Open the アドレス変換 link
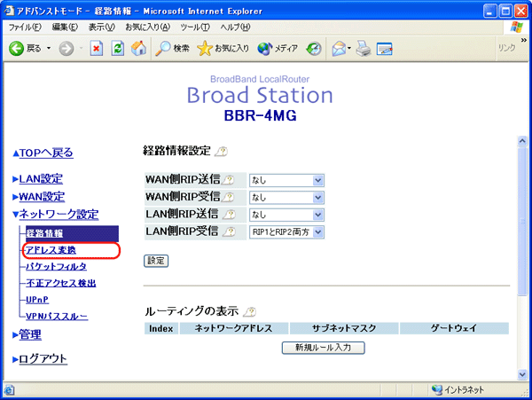532x400 pixels. [x=51, y=250]
